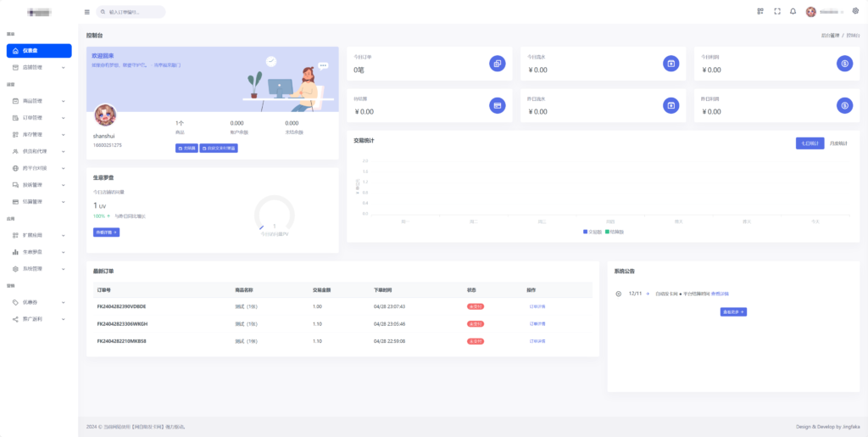Toggle 交易额 series in chart legend

pyautogui.click(x=593, y=231)
